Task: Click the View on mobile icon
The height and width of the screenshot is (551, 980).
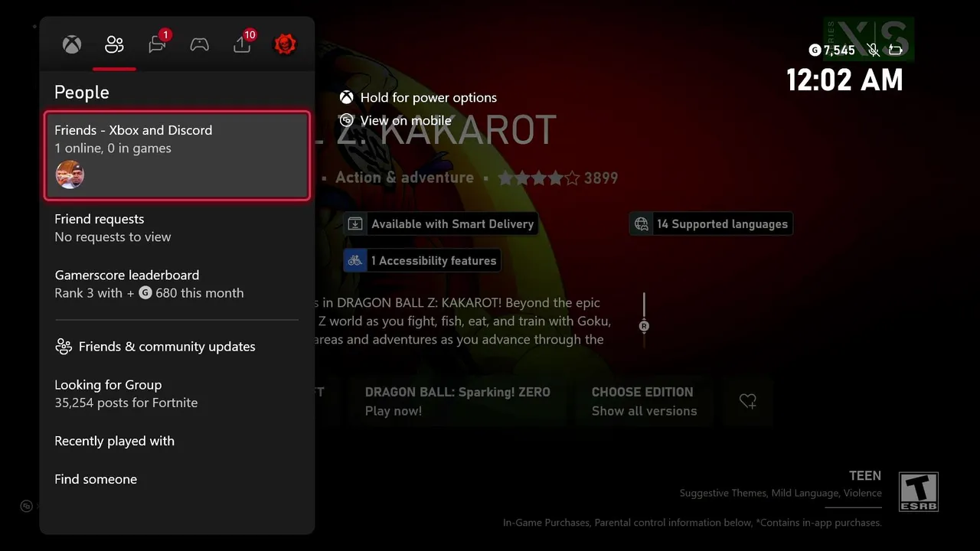Action: coord(347,120)
